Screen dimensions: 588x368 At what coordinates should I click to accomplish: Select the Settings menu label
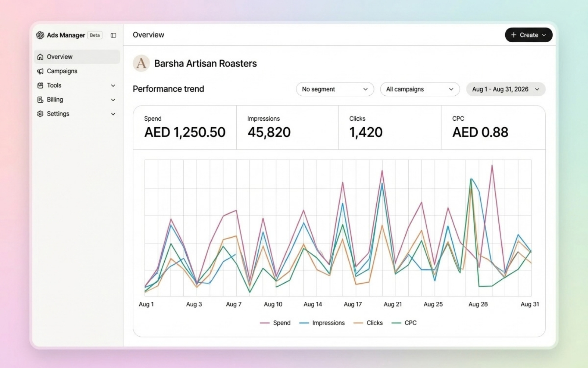coord(58,114)
